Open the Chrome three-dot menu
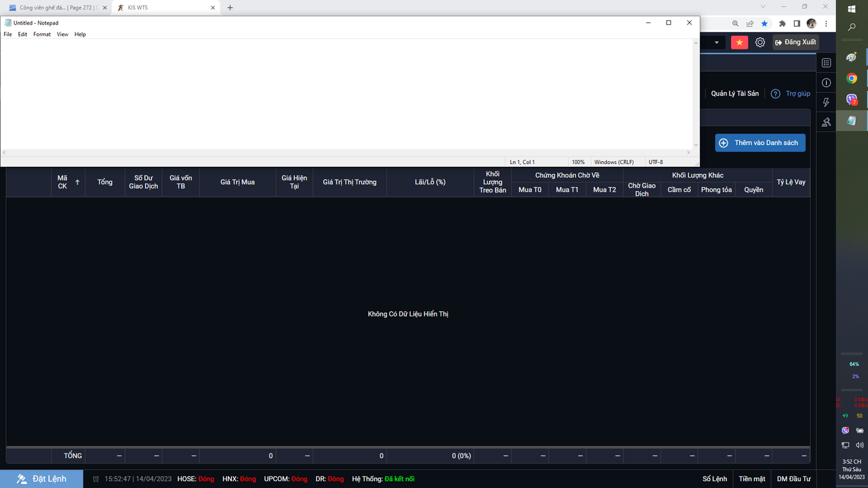This screenshot has height=488, width=868. tap(825, 23)
